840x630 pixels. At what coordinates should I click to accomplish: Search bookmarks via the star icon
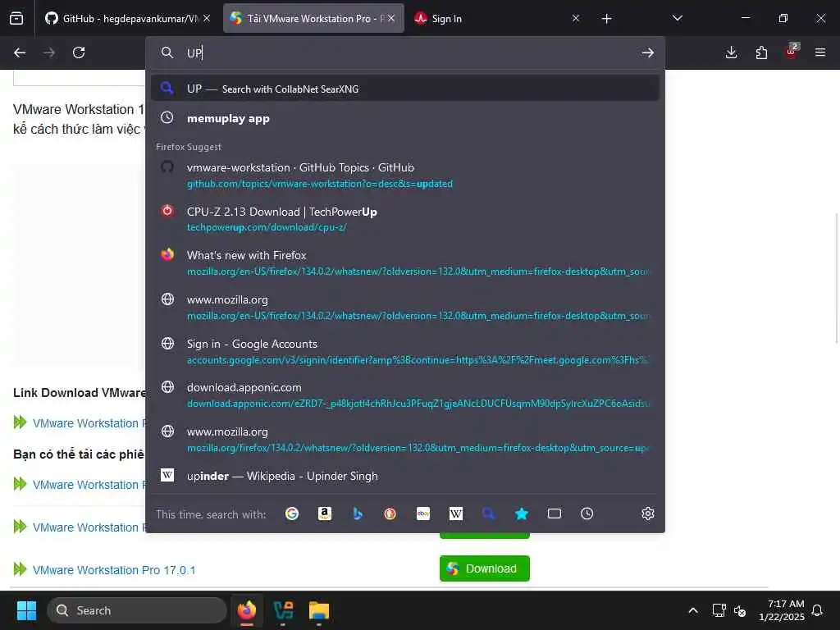[x=521, y=514]
